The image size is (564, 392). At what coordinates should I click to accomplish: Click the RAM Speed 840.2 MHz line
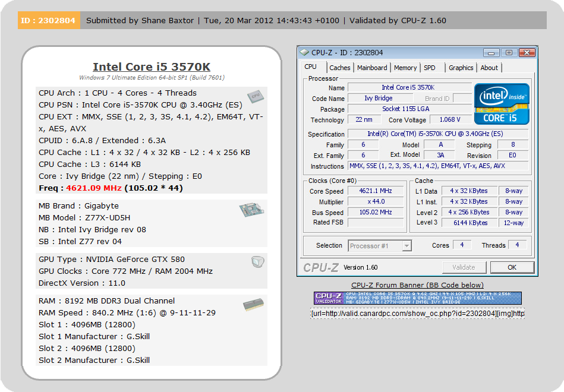pos(127,313)
